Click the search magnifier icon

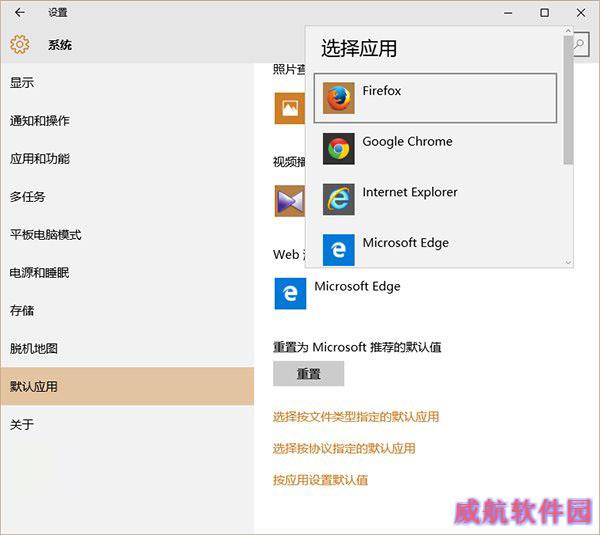580,44
